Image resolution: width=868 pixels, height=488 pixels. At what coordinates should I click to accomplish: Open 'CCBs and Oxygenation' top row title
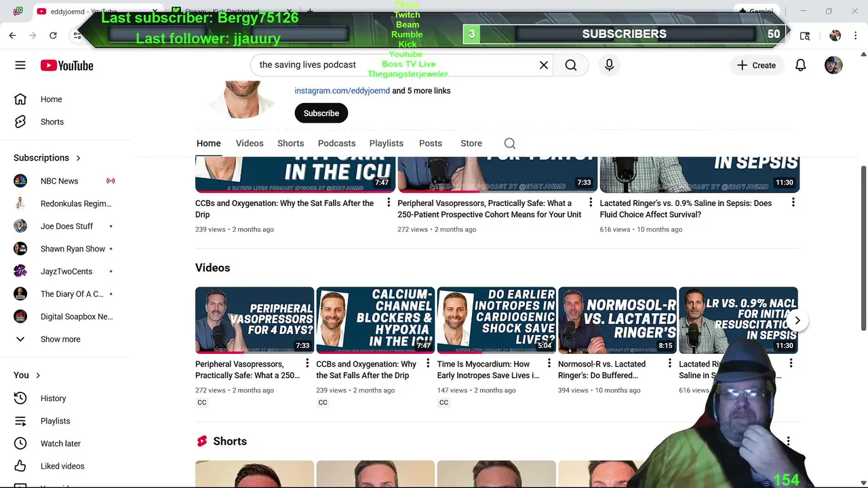[284, 209]
